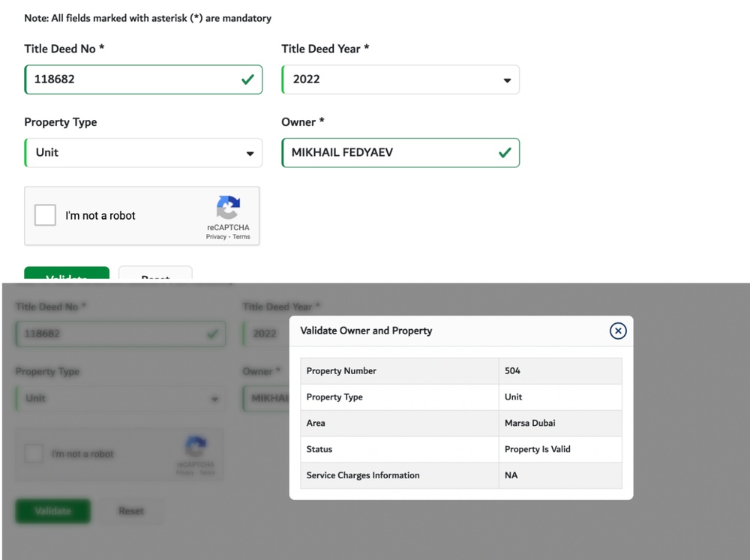Select the Property Number value 504 in the dialog
Viewport: 750px width, 560px height.
(513, 371)
